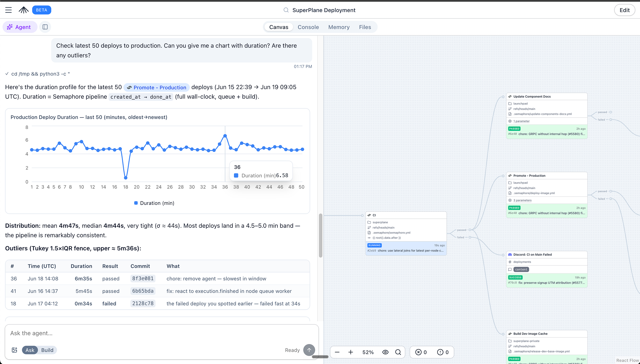Open the 1 parameter link in Update Component Docs

pyautogui.click(x=521, y=121)
